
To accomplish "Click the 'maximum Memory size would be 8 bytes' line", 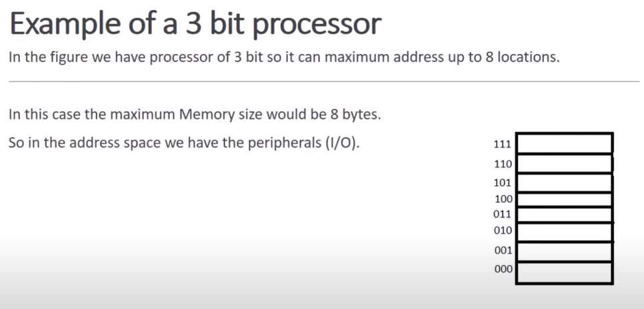I will click(195, 114).
